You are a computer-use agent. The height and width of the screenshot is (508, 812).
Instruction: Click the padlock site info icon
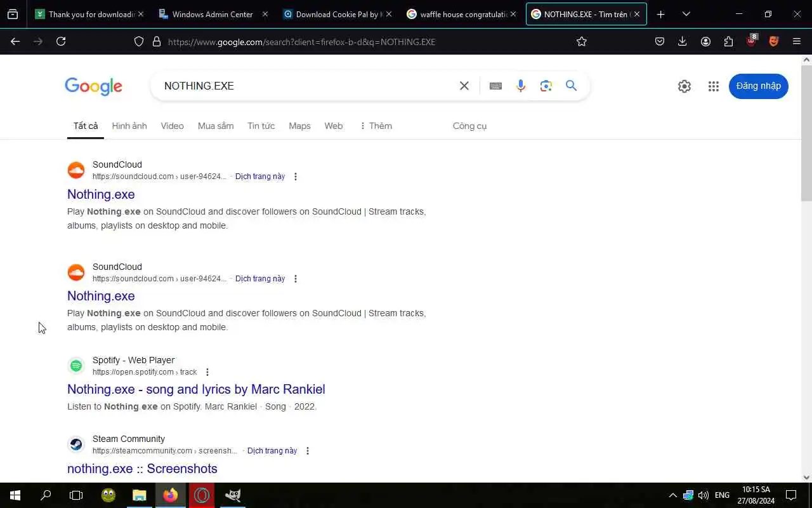coord(157,41)
